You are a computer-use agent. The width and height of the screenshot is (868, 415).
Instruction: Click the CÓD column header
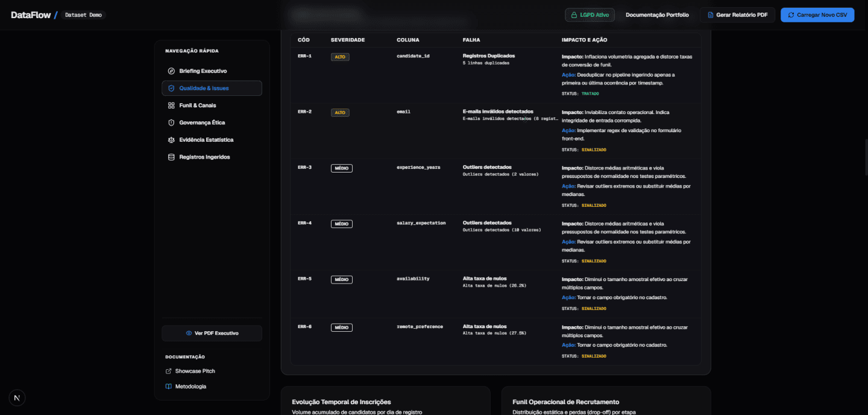[304, 40]
